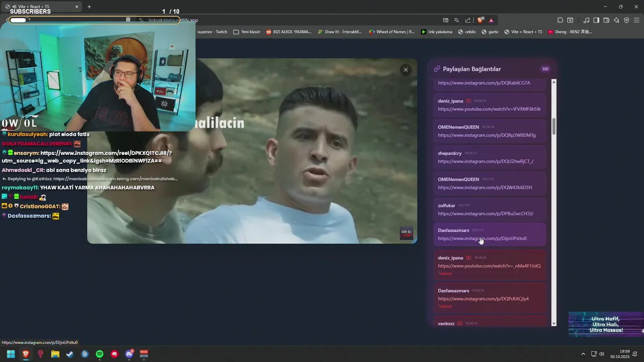The width and height of the screenshot is (644, 362).
Task: Click the Brave Rewards triangle icon
Action: [491, 20]
